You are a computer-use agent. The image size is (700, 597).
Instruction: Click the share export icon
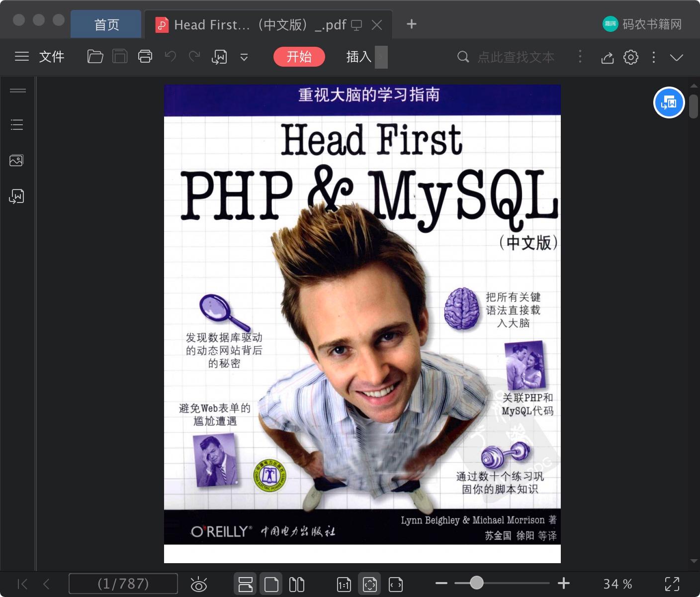[607, 58]
